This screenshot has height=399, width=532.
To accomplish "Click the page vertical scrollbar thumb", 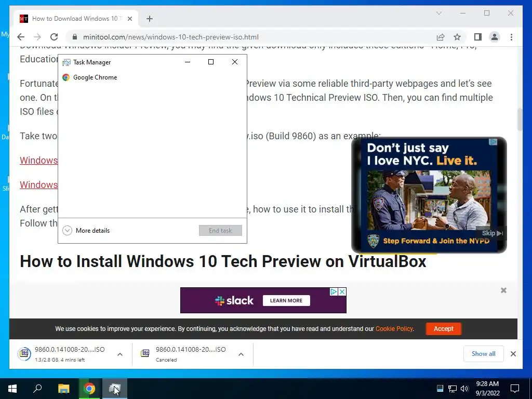I will [x=520, y=119].
